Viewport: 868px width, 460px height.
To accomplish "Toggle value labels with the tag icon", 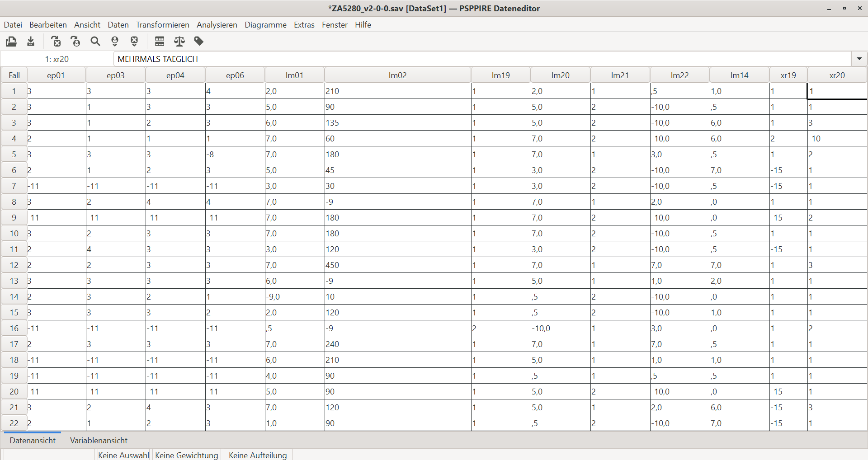I will pos(199,42).
